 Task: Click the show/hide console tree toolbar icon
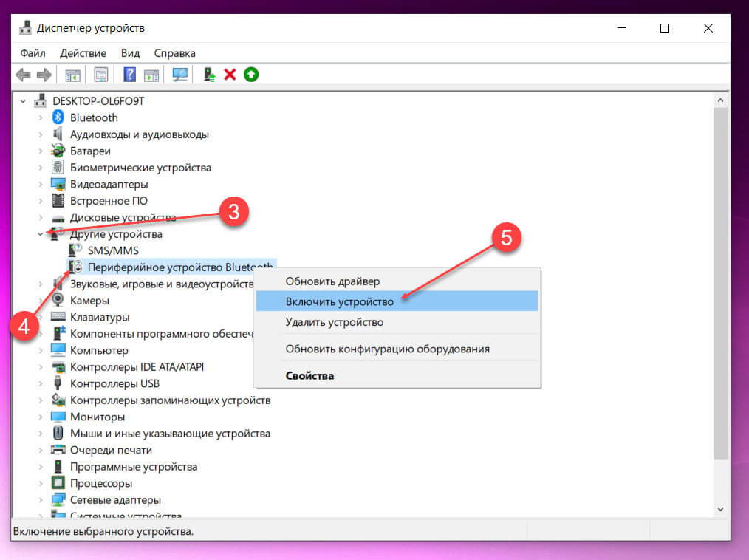pyautogui.click(x=72, y=75)
